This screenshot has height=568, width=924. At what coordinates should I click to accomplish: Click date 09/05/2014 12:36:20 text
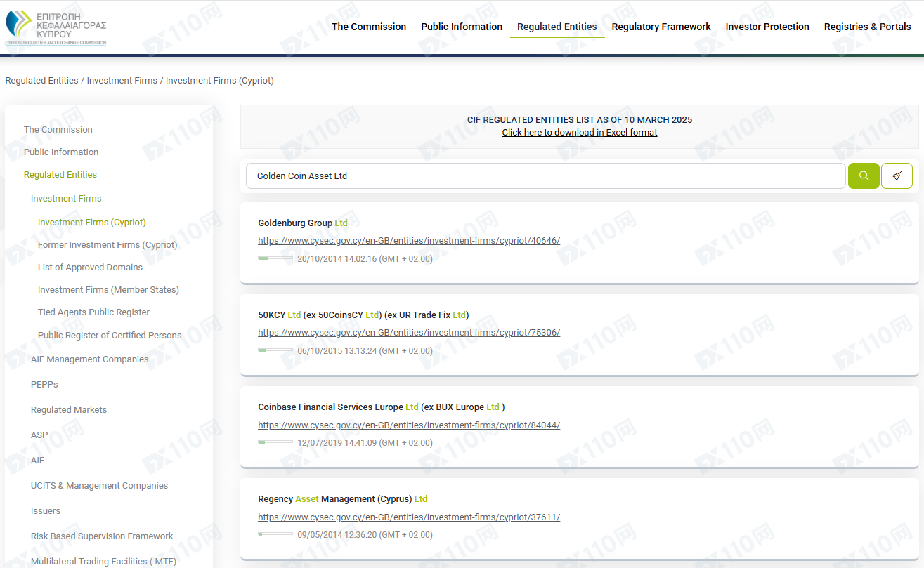coord(365,535)
